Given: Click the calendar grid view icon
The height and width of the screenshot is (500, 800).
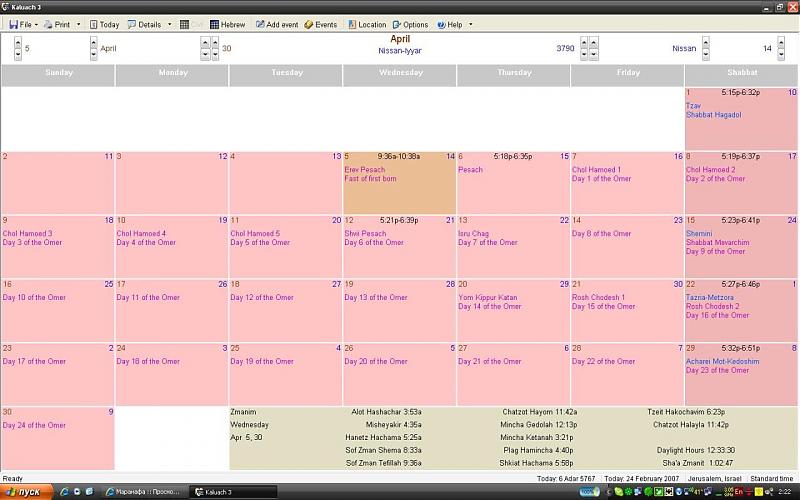Looking at the screenshot, I should (185, 24).
